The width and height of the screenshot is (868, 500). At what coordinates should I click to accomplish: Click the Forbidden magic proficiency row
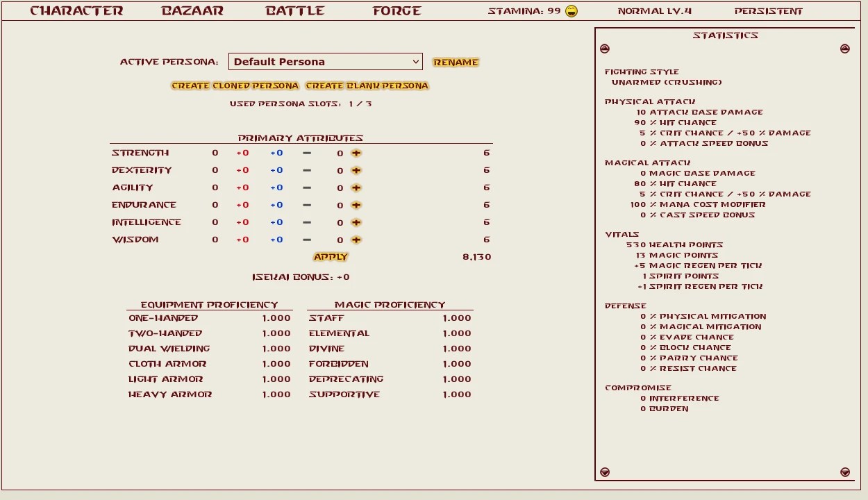coord(390,364)
